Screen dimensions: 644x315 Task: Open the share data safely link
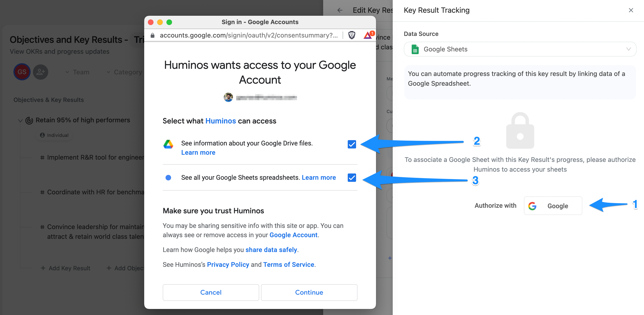pyautogui.click(x=271, y=250)
